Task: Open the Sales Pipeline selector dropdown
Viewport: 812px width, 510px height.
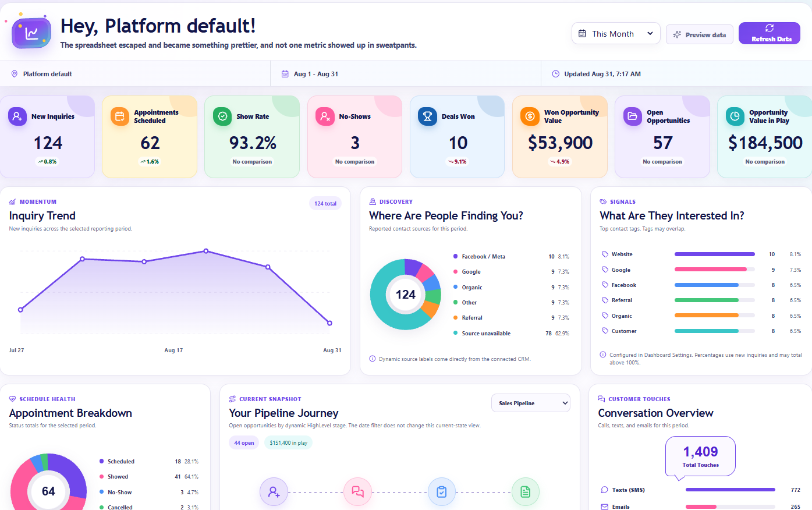Action: (x=531, y=403)
